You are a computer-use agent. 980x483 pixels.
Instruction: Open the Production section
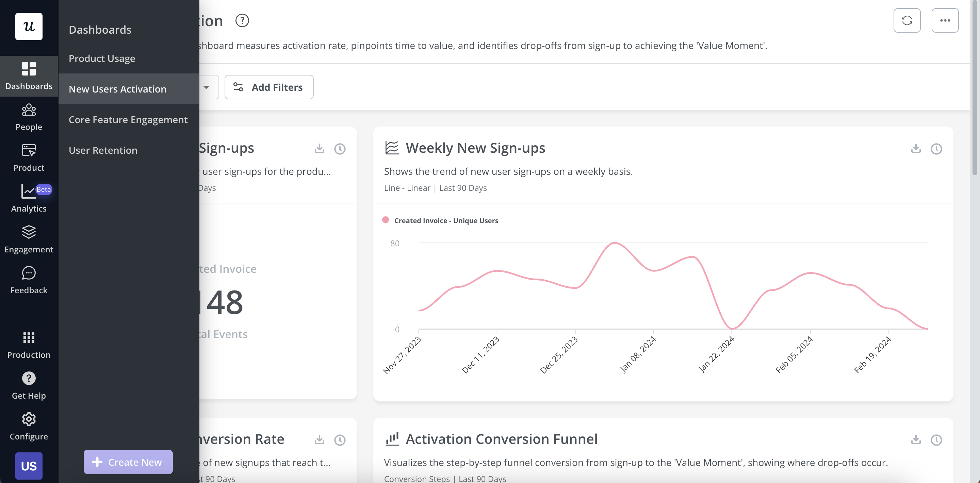(29, 345)
